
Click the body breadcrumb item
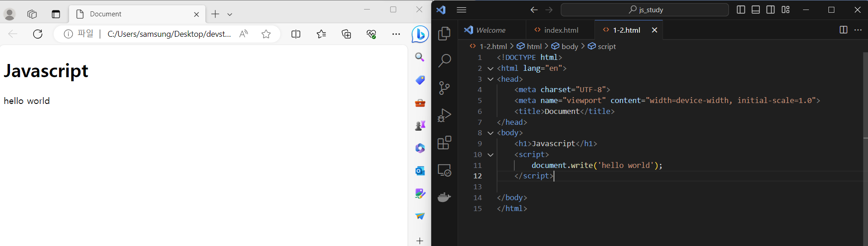point(565,46)
